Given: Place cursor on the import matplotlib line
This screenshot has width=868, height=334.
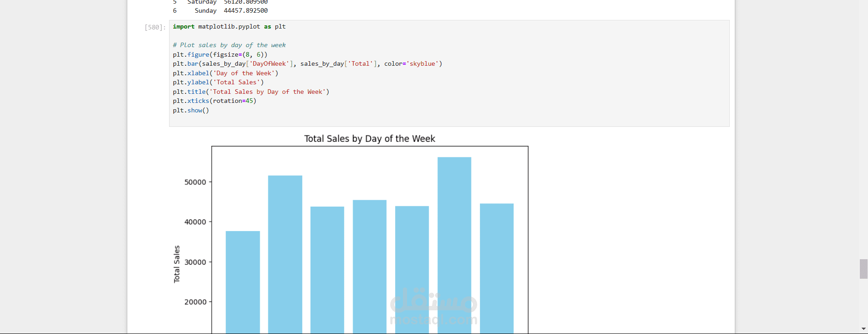Looking at the screenshot, I should pyautogui.click(x=229, y=27).
